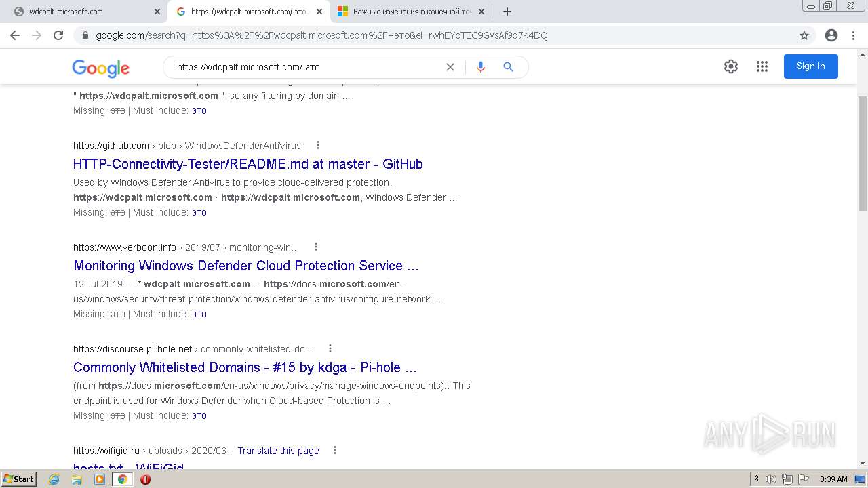Close the wdcpalt.microsoft.com tab
868x488 pixels.
click(157, 12)
